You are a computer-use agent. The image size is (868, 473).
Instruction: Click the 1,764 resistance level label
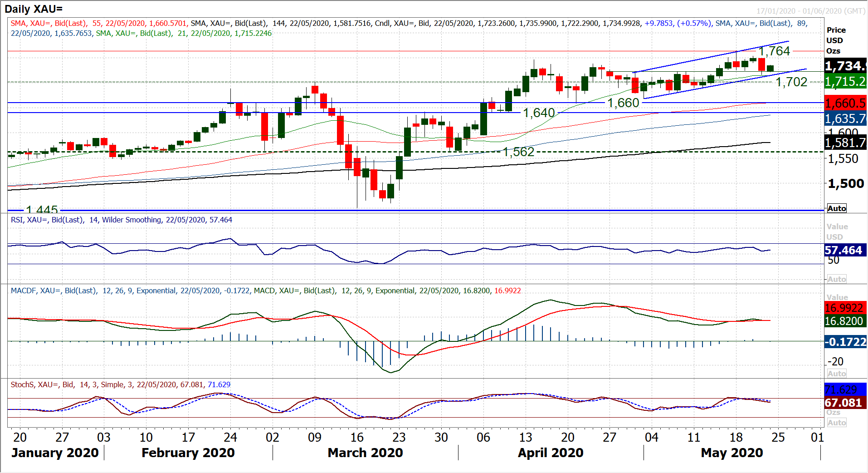775,51
